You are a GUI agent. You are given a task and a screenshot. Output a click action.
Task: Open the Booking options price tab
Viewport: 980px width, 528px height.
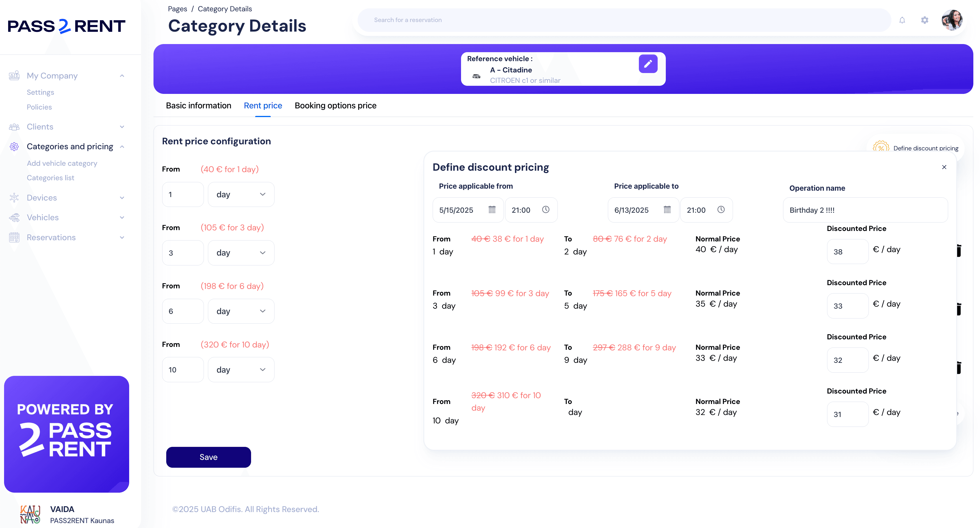[335, 105]
